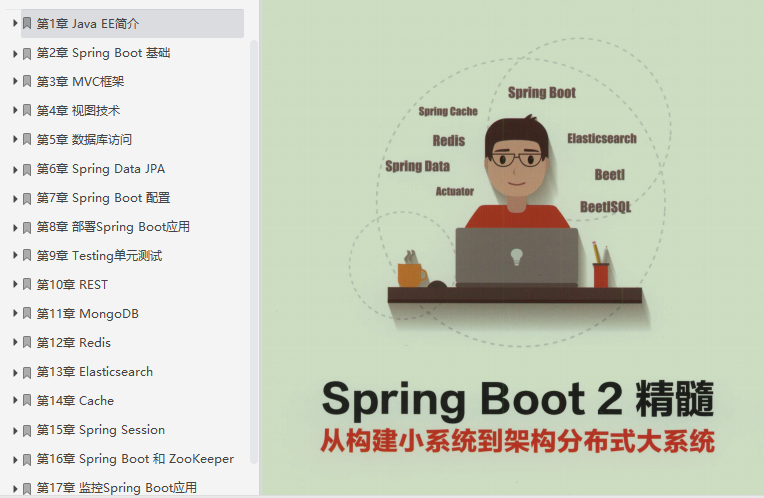Click the bookmark icon beside 第12章 Redis
This screenshot has width=764, height=498.
(x=27, y=343)
